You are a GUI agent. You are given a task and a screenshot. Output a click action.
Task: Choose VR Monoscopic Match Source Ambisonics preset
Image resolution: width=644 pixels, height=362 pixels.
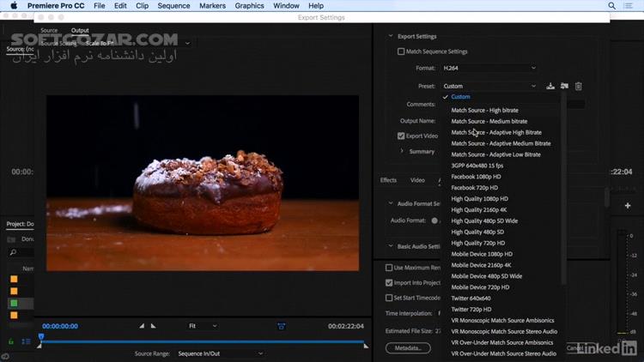(502, 321)
